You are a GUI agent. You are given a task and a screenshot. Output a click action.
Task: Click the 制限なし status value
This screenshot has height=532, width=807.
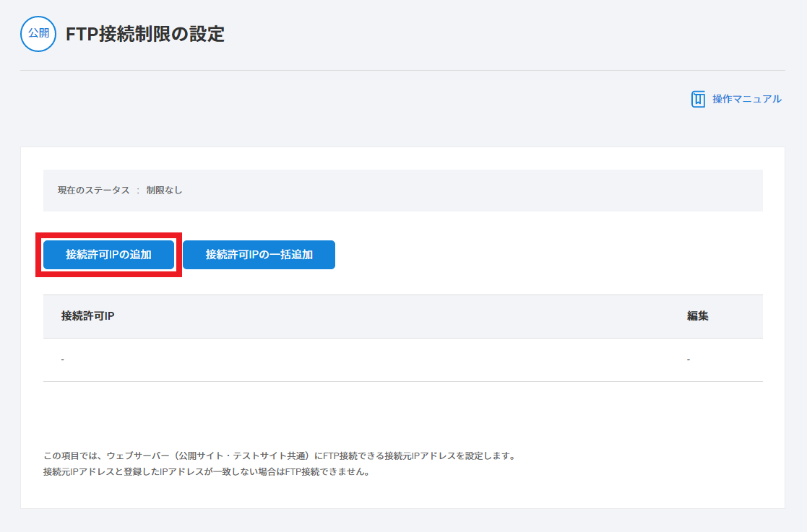pyautogui.click(x=164, y=191)
